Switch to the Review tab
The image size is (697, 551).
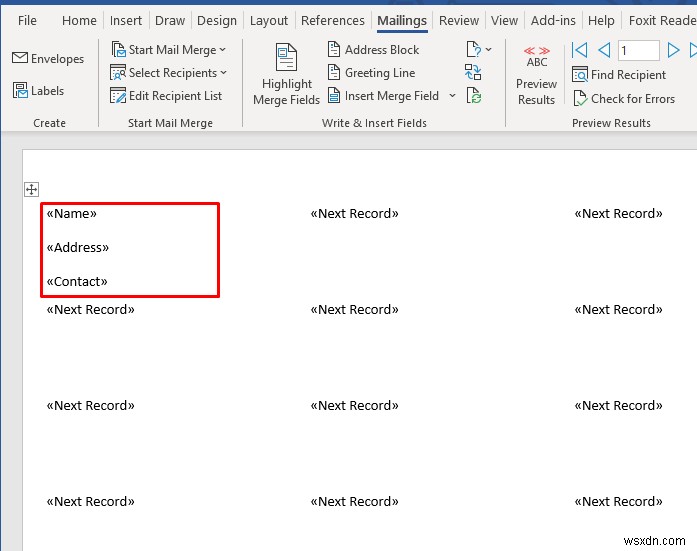459,20
